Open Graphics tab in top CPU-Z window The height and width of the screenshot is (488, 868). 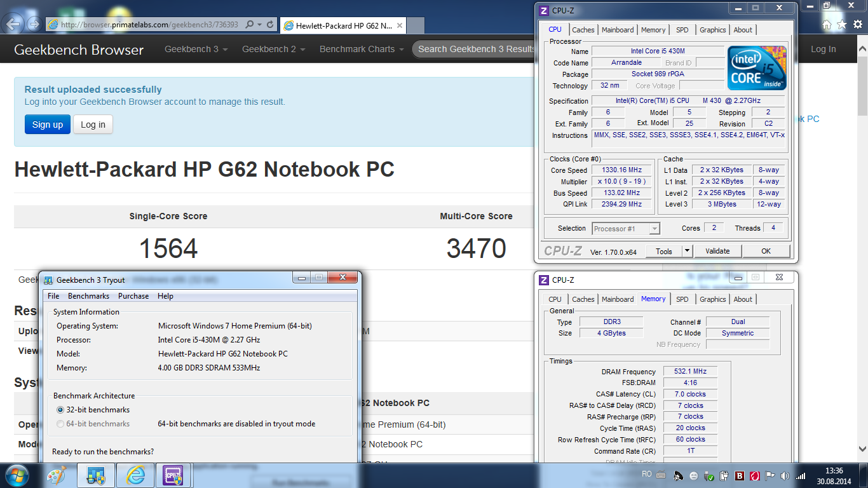(x=713, y=30)
